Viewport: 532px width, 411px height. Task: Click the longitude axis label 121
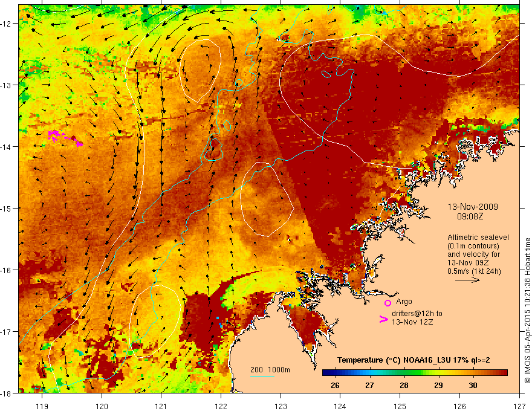coord(161,406)
